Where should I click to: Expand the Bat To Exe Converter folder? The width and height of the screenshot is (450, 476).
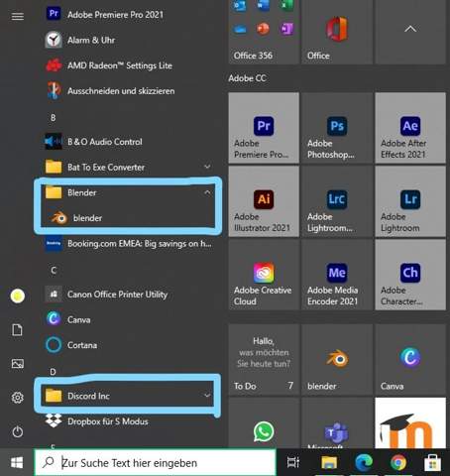[129, 168]
